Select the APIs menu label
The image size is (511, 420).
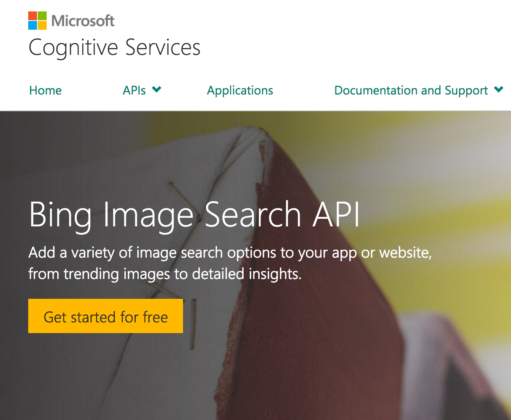tap(134, 90)
